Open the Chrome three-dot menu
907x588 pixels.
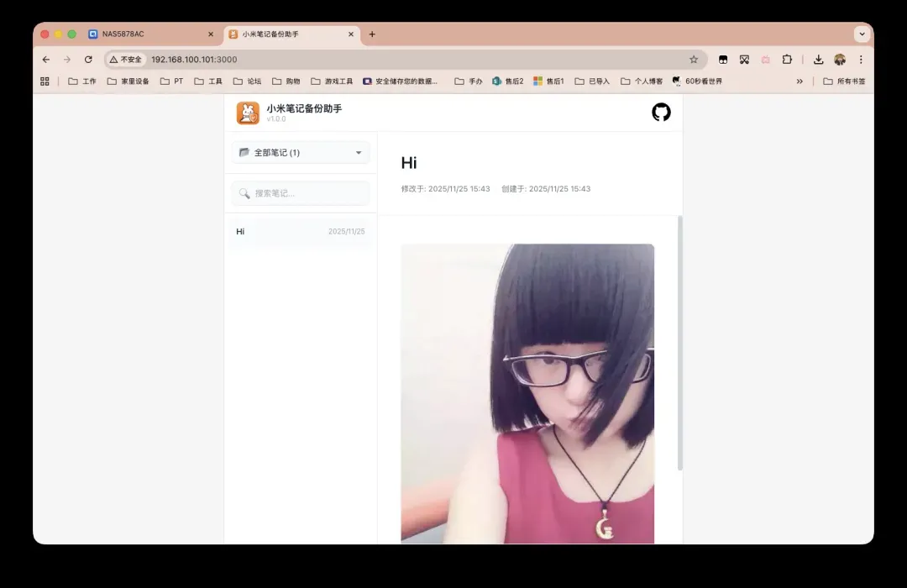(859, 60)
